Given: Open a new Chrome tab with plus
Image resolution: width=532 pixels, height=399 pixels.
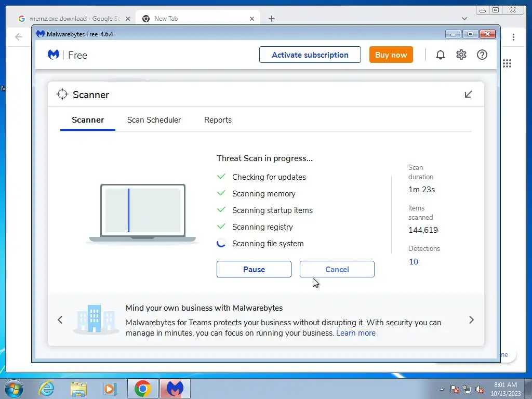Looking at the screenshot, I should click(271, 19).
